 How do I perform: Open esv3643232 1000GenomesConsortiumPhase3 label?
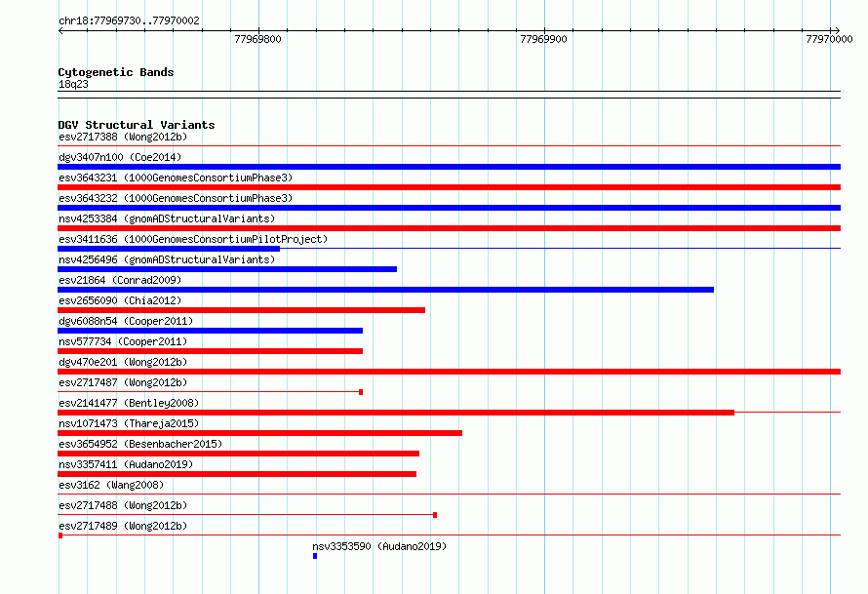[x=176, y=198]
